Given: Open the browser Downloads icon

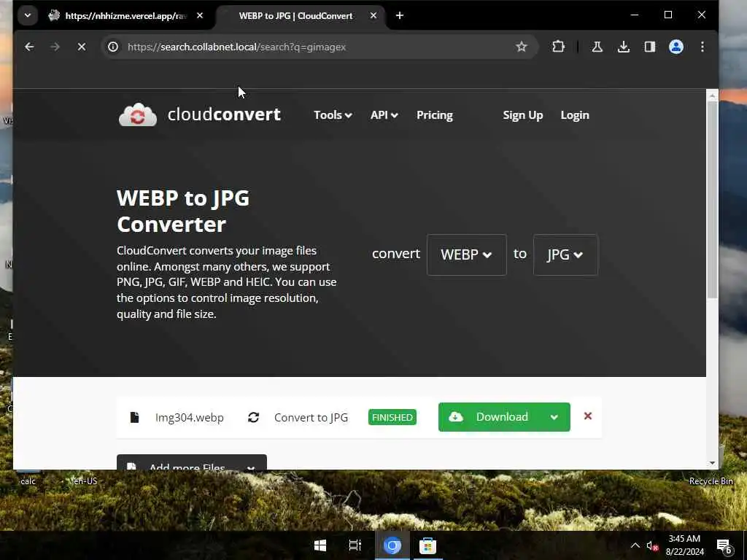Looking at the screenshot, I should point(624,47).
